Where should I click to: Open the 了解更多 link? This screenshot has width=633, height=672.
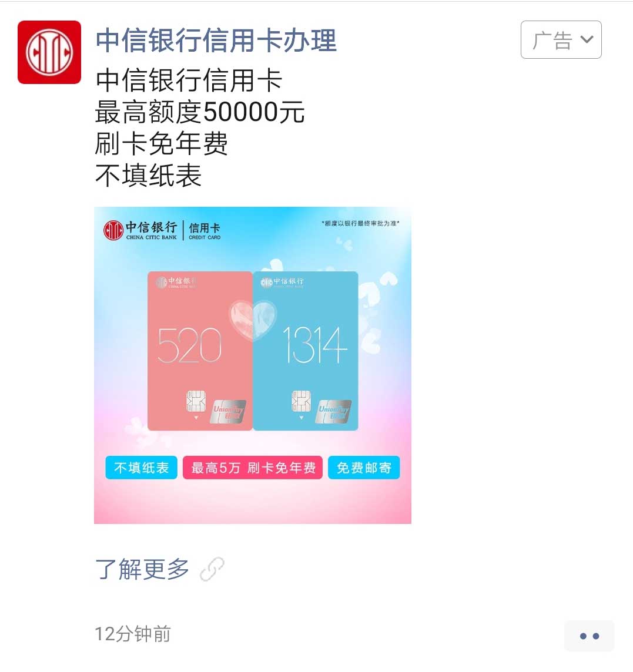[x=142, y=569]
